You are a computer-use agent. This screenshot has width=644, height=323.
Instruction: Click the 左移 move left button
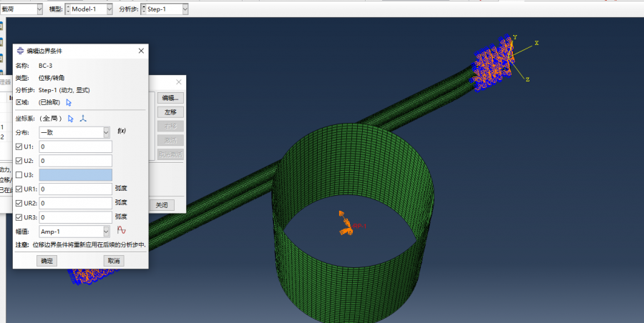170,112
